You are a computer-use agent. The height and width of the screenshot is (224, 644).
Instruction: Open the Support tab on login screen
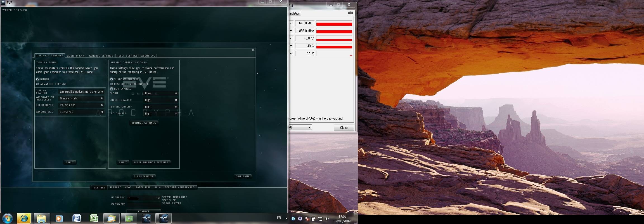pos(115,187)
